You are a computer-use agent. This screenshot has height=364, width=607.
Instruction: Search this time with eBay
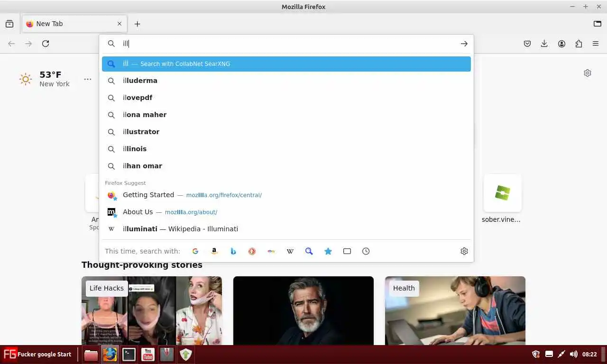[271, 251]
